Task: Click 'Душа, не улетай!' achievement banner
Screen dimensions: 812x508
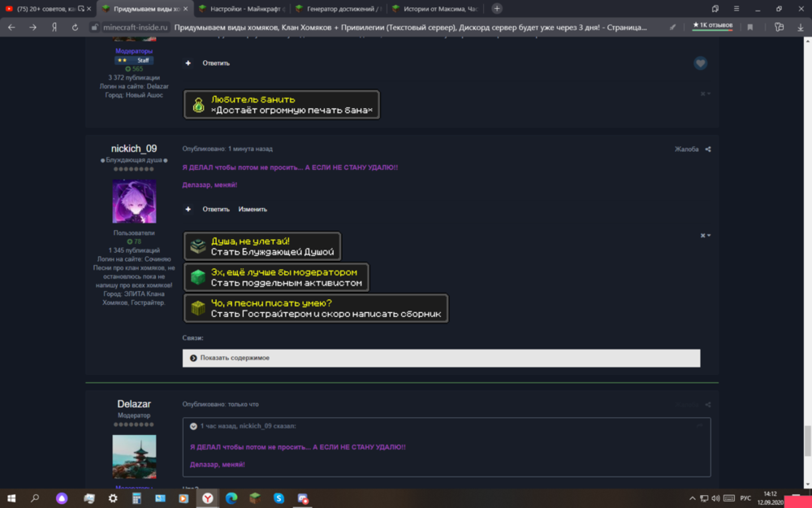Action: tap(262, 246)
